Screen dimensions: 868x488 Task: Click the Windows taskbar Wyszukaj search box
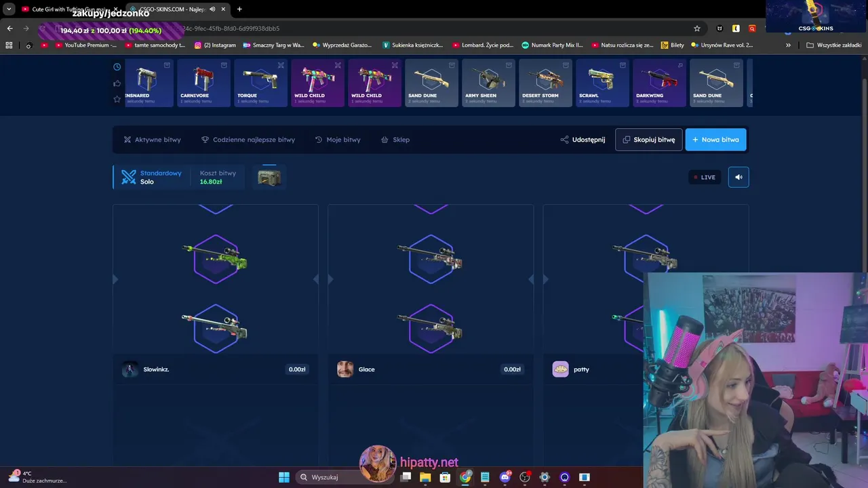tap(346, 477)
